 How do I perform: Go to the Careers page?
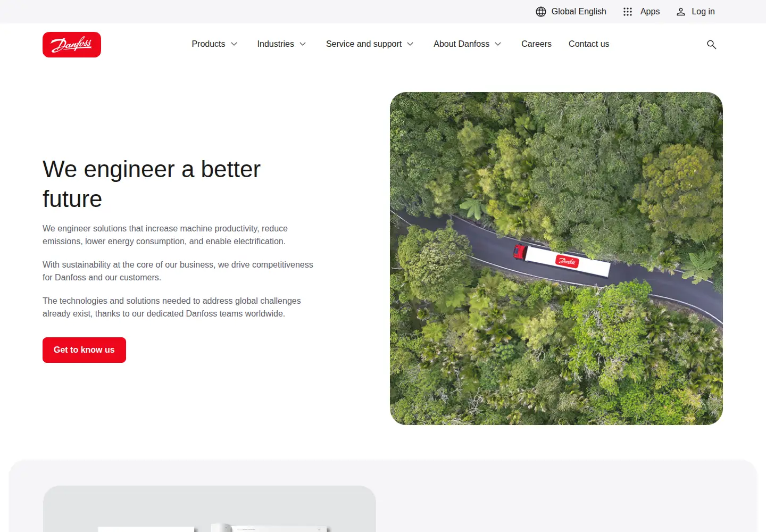click(536, 44)
